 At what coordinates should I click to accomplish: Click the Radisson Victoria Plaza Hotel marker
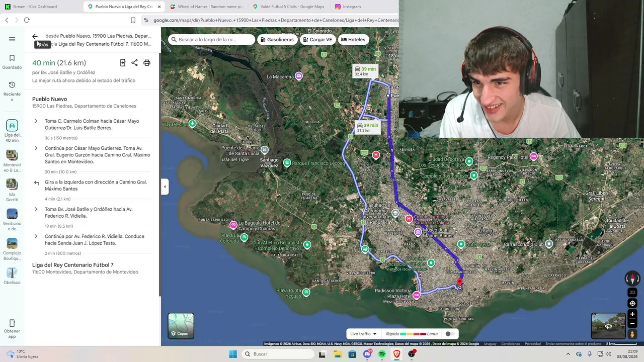click(x=416, y=295)
